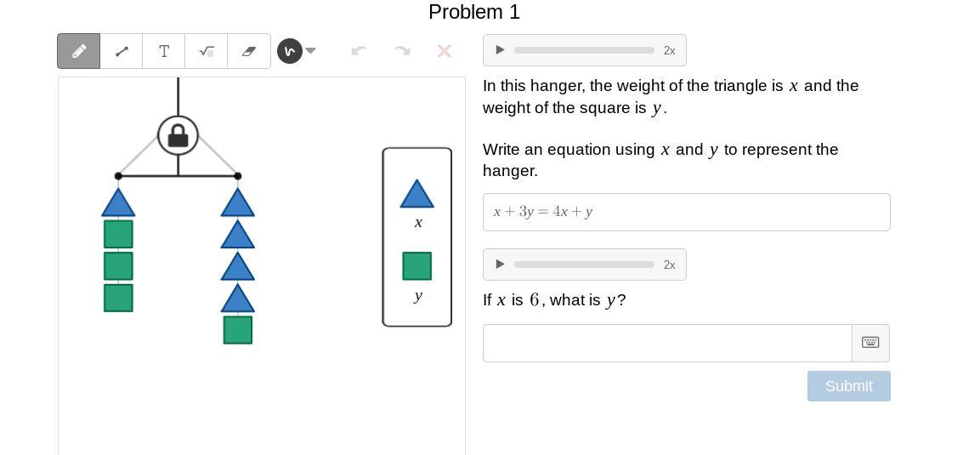980x455 pixels.
Task: Click the answer field for y
Action: (x=667, y=343)
